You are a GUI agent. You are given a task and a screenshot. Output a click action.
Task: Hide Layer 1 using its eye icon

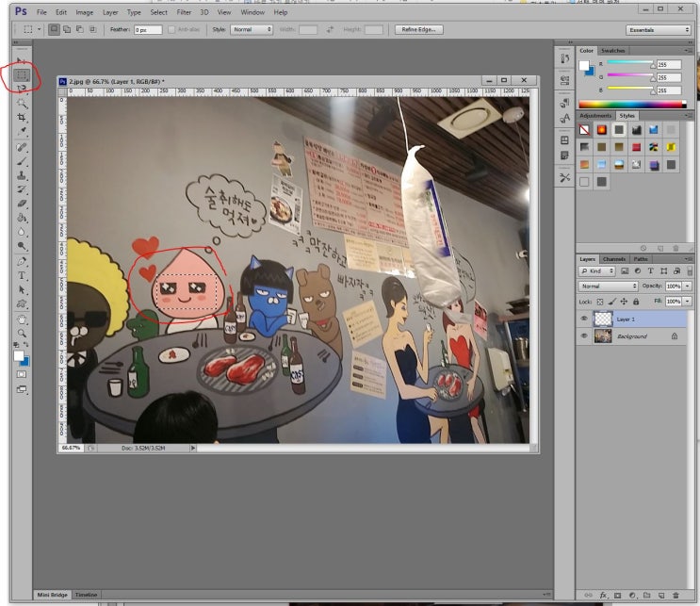[x=584, y=319]
